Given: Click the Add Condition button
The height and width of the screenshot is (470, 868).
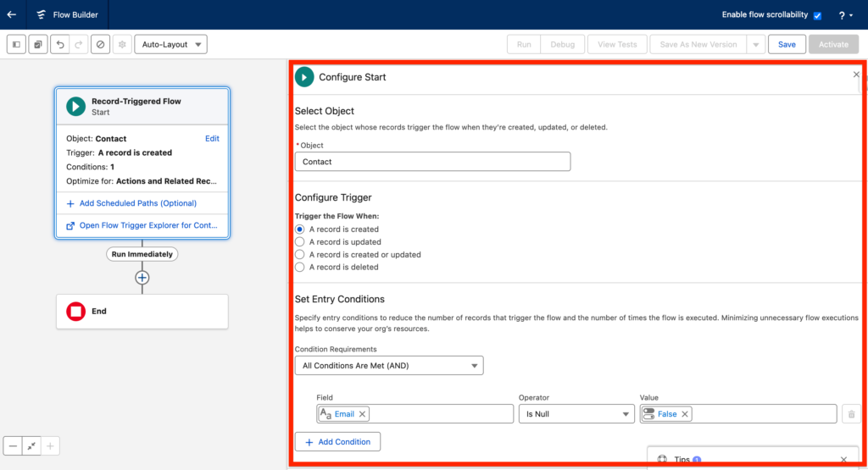Looking at the screenshot, I should coord(337,442).
